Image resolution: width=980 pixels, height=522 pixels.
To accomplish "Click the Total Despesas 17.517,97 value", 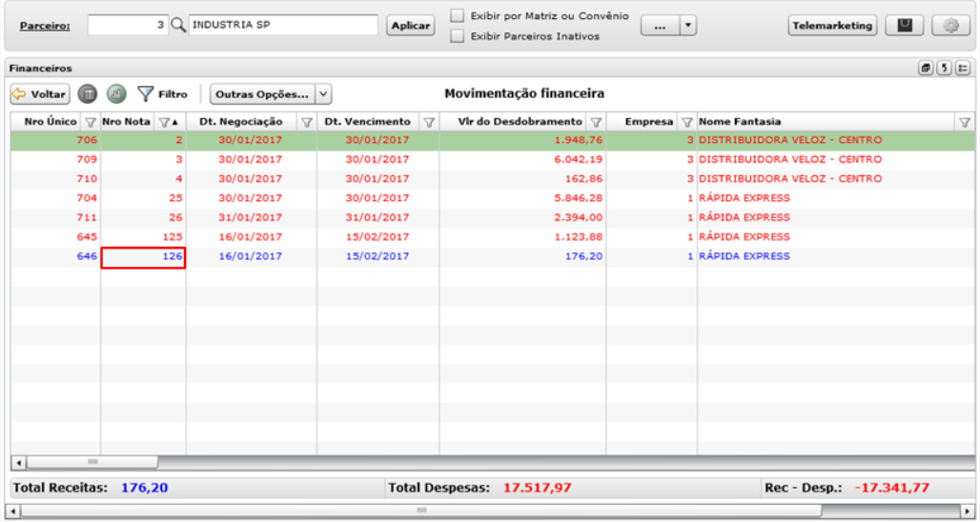I will [537, 489].
